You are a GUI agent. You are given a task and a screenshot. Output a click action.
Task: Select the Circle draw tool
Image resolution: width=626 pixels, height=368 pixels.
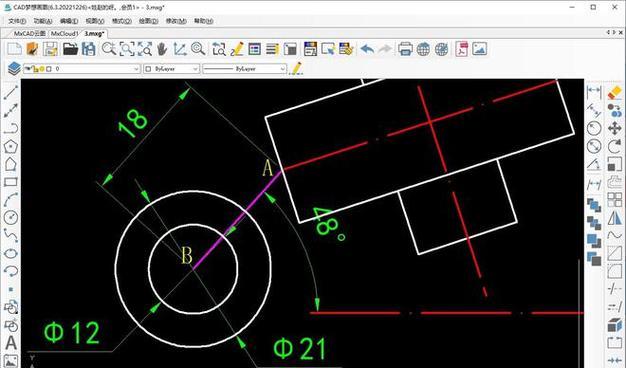pos(11,218)
